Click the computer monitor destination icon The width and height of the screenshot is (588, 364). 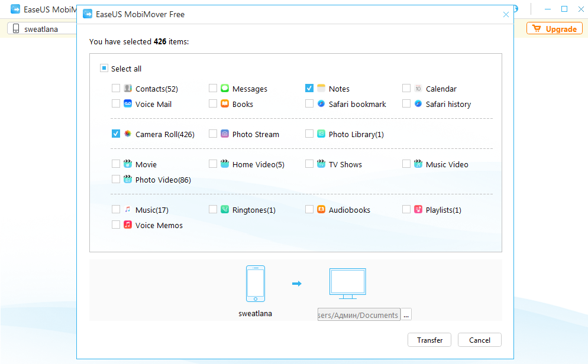(347, 284)
